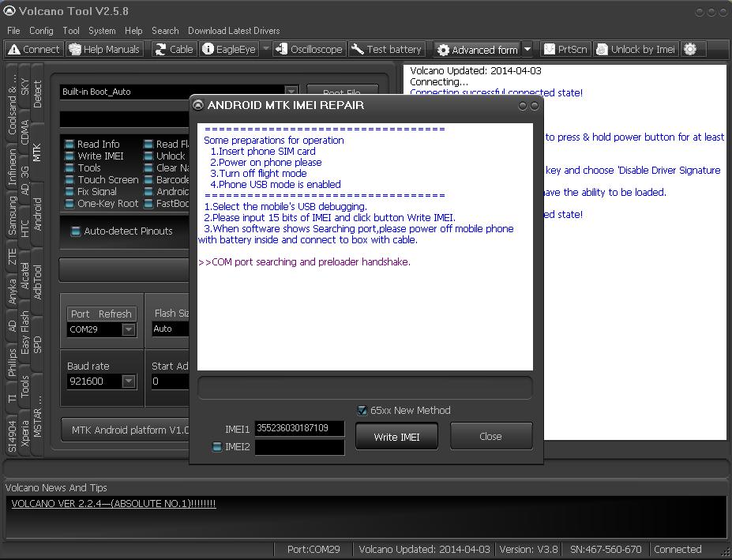Open the Search menu
This screenshot has height=560, width=732.
(x=165, y=31)
